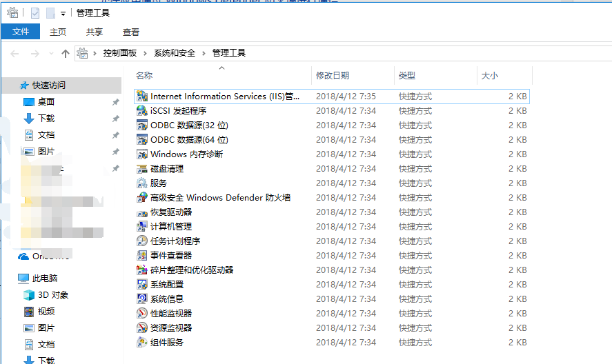Click the back navigation arrow

14,54
